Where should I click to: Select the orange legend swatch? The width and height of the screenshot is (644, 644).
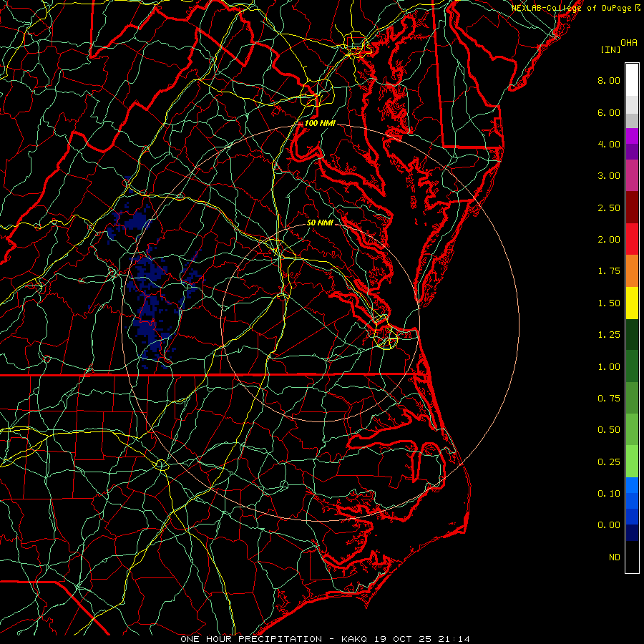[x=632, y=271]
